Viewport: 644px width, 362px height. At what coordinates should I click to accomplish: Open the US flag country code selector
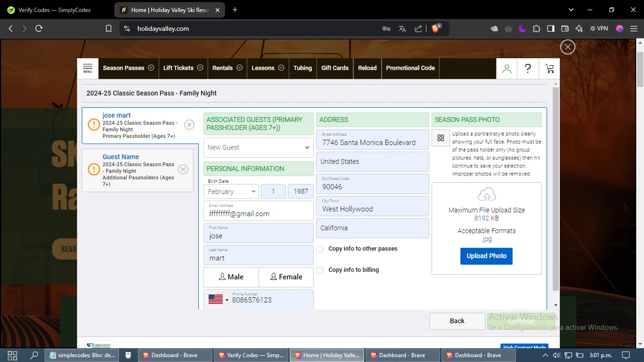tap(218, 299)
